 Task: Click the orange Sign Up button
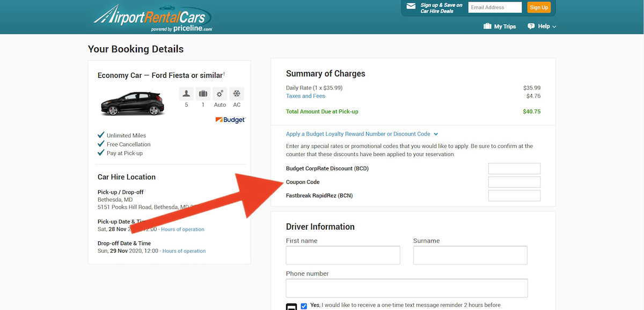pos(538,8)
